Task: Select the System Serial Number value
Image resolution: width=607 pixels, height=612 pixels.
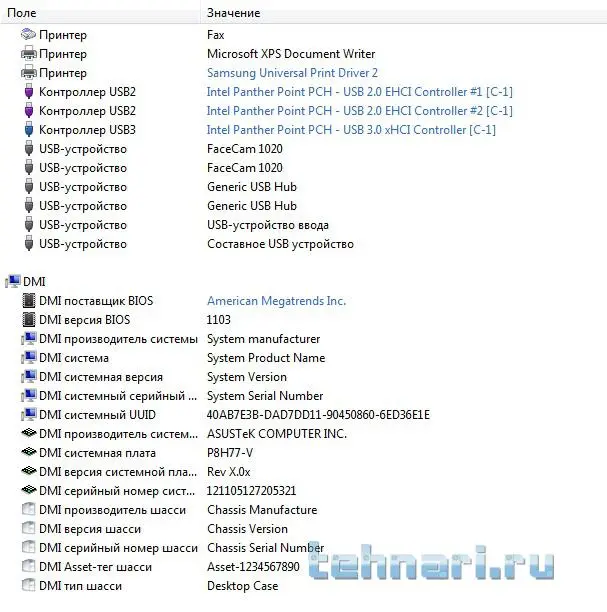Action: tap(265, 396)
